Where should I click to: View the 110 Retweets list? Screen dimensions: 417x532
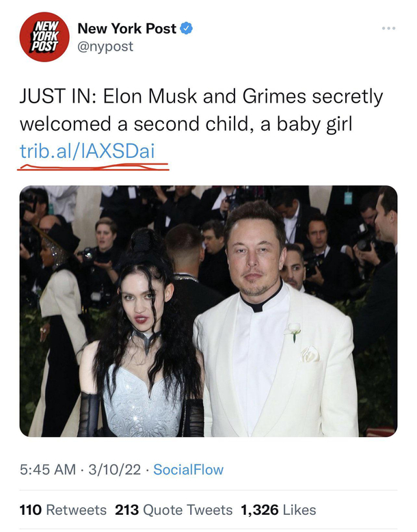click(x=63, y=510)
